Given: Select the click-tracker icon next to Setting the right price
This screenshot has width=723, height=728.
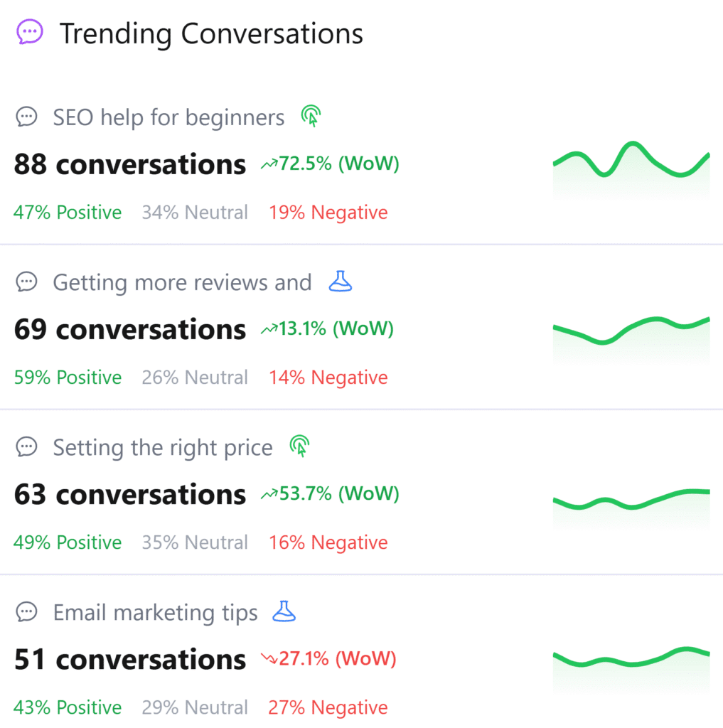Looking at the screenshot, I should (299, 446).
